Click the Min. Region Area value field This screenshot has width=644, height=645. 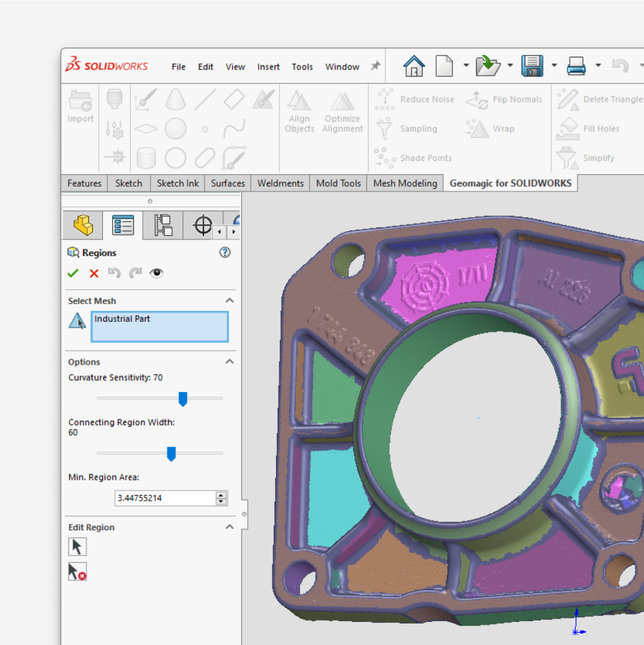pyautogui.click(x=165, y=498)
